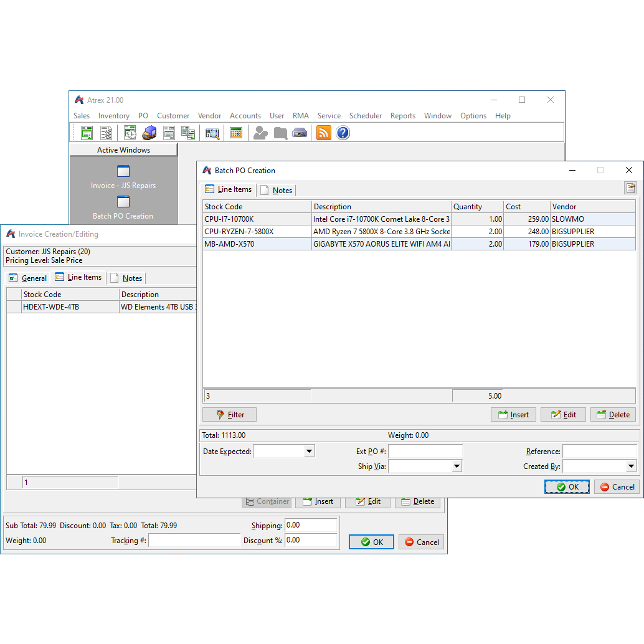
Task: Click Delete in Batch PO Creation
Action: click(x=613, y=414)
